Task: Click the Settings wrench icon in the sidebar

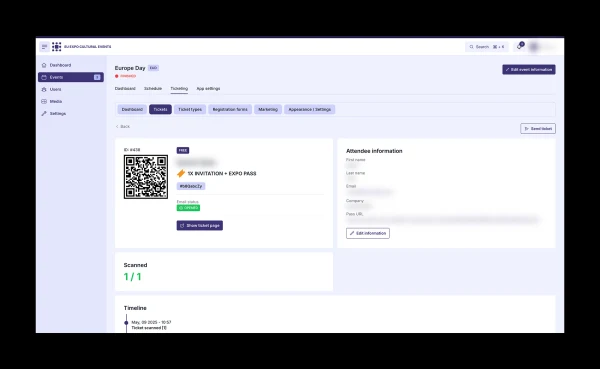Action: [44, 114]
